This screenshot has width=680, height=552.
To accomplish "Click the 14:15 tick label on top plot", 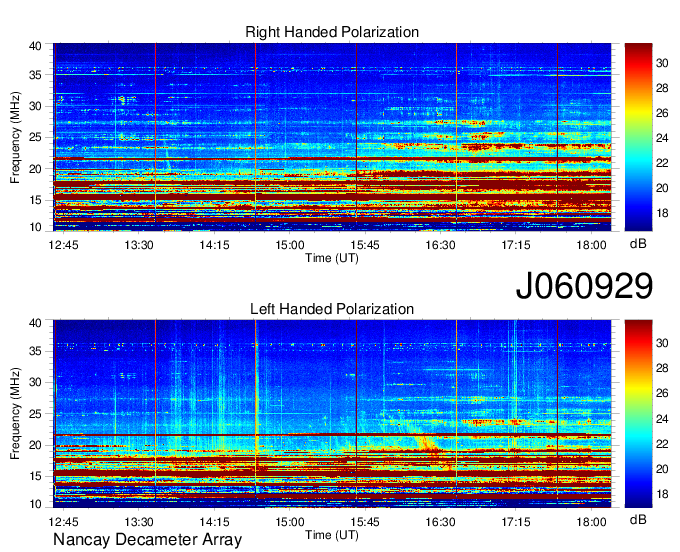I will coord(214,245).
